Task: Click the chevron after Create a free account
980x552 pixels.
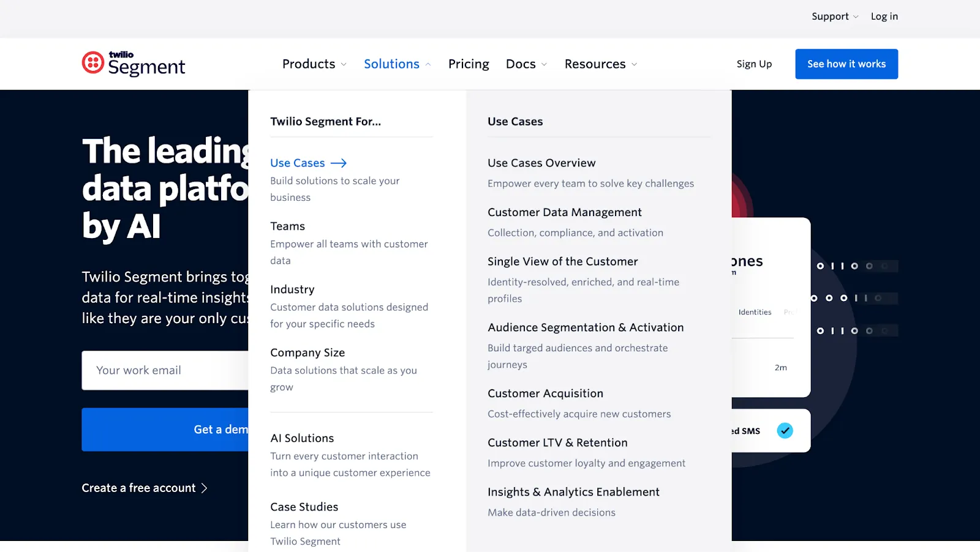Action: click(205, 488)
